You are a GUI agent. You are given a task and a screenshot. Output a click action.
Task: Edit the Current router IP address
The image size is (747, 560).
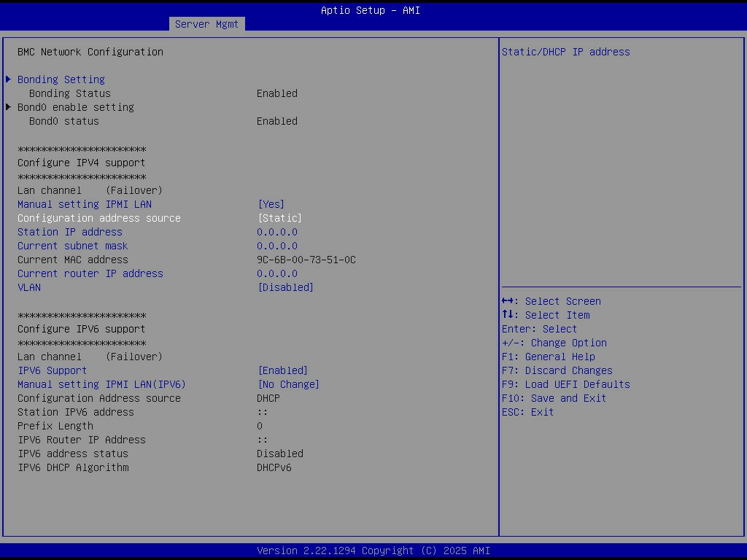[x=277, y=273]
